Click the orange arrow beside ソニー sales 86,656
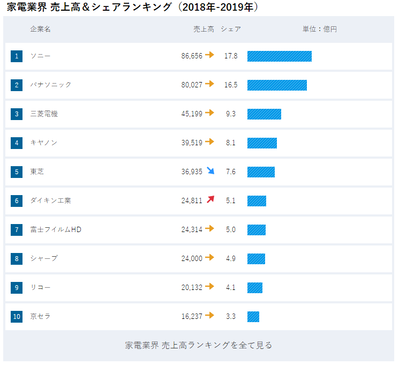Viewport: 399px width, 365px height. pos(210,55)
